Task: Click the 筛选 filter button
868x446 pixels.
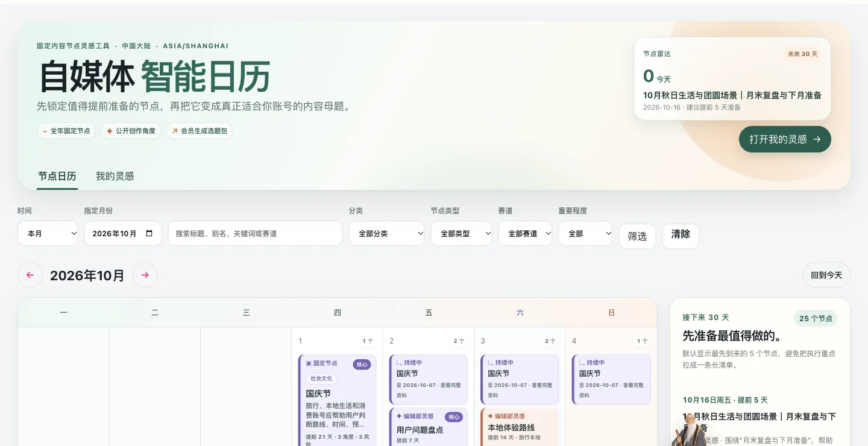Action: pyautogui.click(x=637, y=236)
